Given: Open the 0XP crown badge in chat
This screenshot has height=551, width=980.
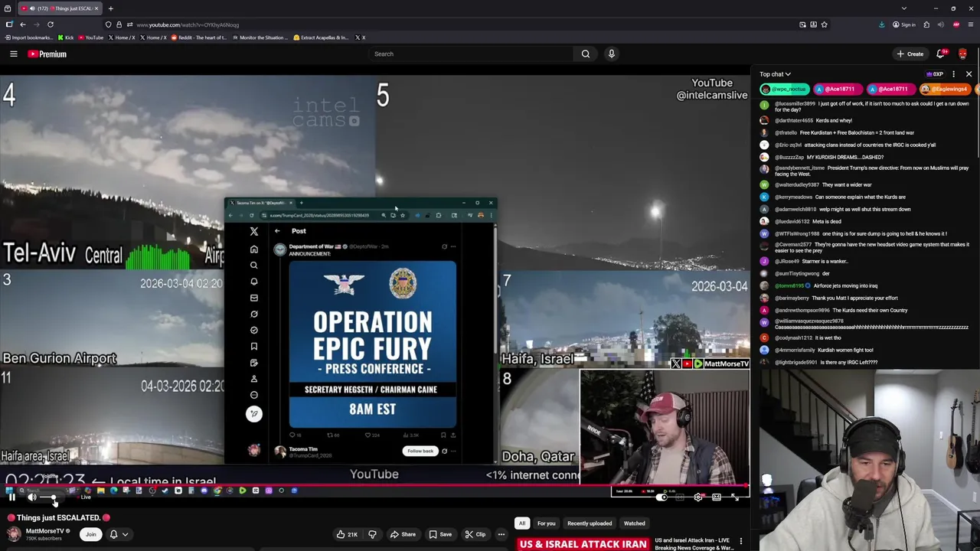Looking at the screenshot, I should [x=934, y=74].
